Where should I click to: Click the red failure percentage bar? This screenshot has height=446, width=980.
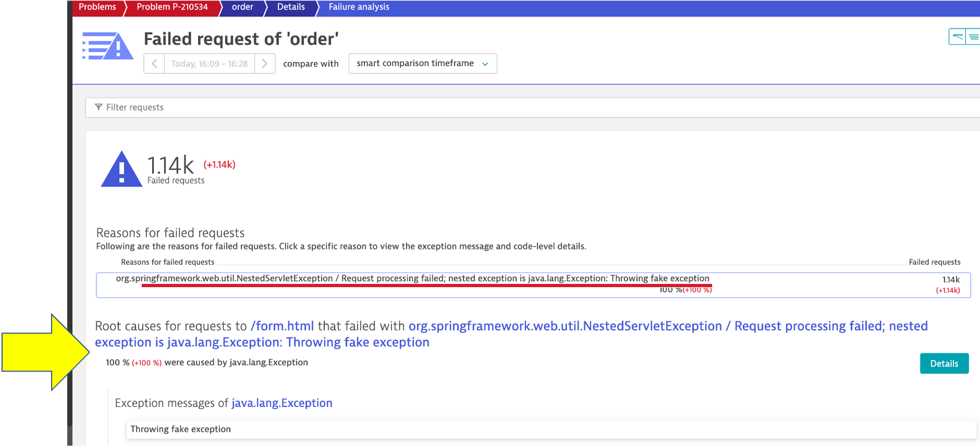coord(426,285)
